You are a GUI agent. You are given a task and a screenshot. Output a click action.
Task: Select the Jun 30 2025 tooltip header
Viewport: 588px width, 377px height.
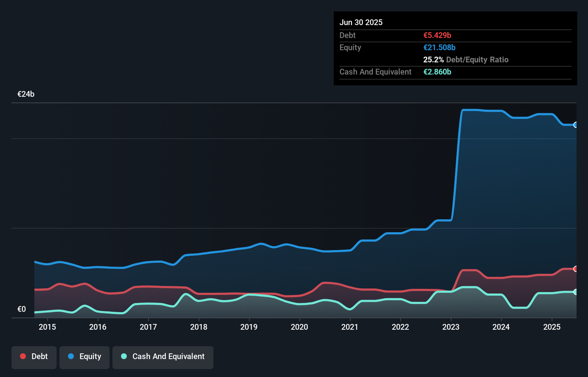pyautogui.click(x=361, y=22)
